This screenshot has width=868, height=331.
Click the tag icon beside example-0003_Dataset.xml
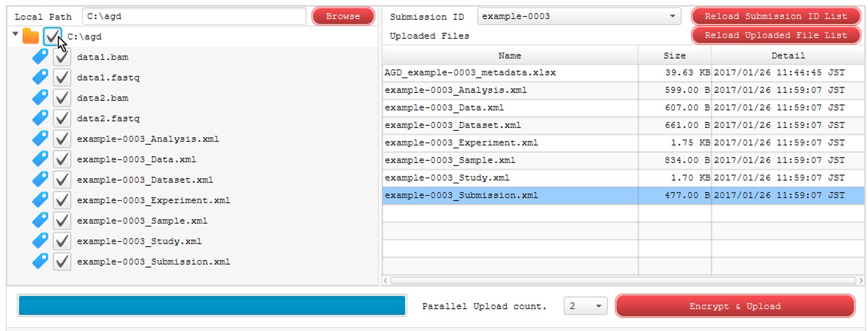click(40, 180)
